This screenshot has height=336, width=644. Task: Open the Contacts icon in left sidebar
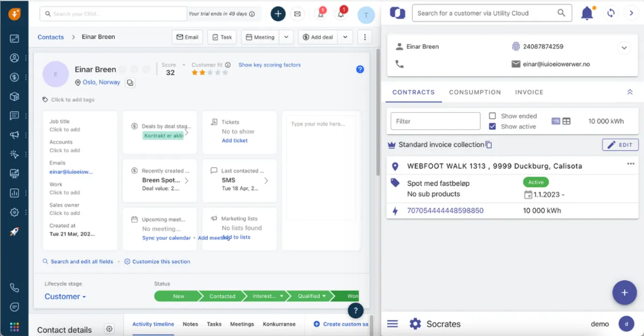click(14, 58)
